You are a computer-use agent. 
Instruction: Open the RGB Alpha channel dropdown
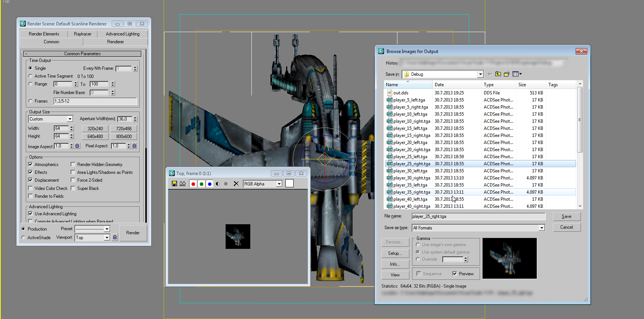click(279, 184)
